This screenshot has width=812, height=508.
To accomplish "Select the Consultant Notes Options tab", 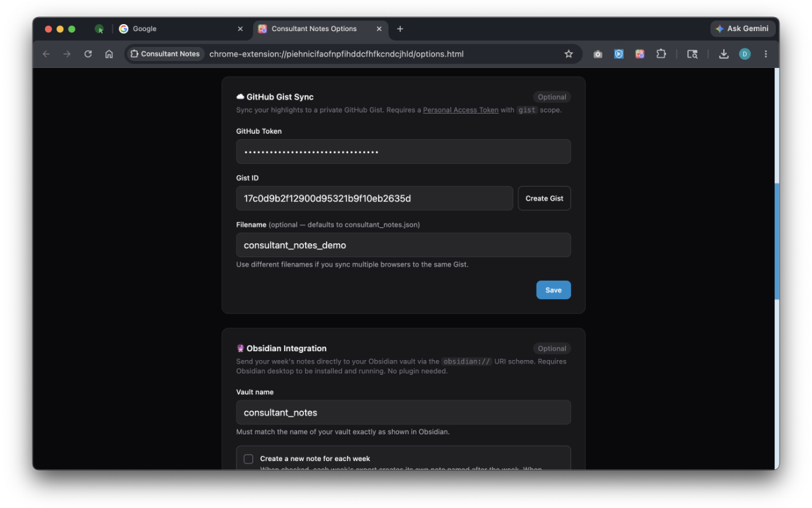I will [320, 29].
